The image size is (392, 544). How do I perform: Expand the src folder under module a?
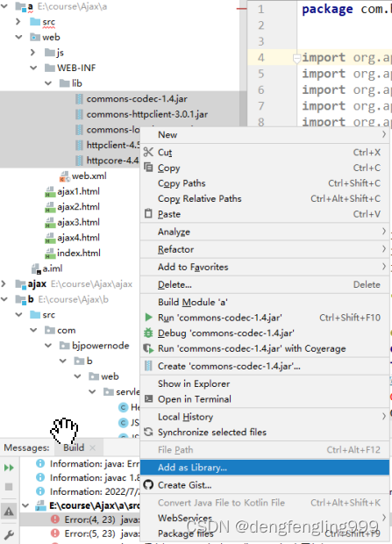coord(18,22)
